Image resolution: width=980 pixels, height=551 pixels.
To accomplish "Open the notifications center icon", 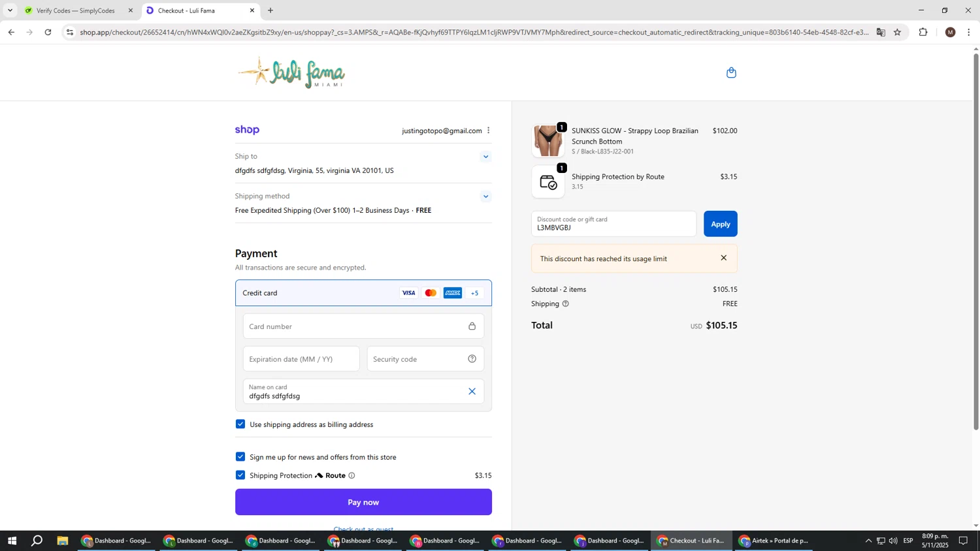I will (963, 541).
